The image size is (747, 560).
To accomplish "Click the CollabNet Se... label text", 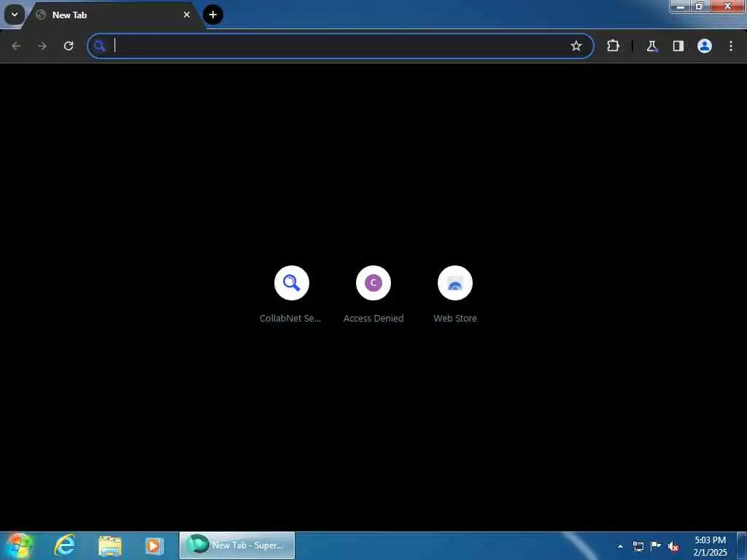I will [x=290, y=318].
